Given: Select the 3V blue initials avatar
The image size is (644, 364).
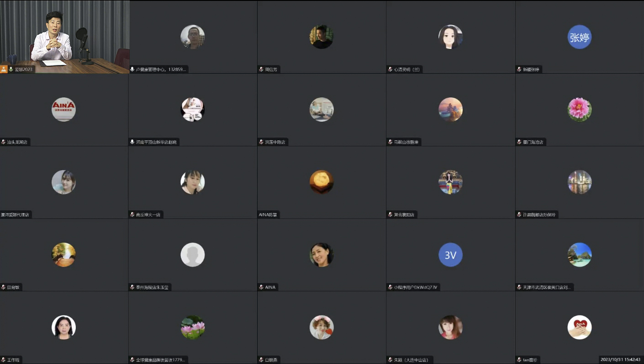Looking at the screenshot, I should pyautogui.click(x=450, y=255).
